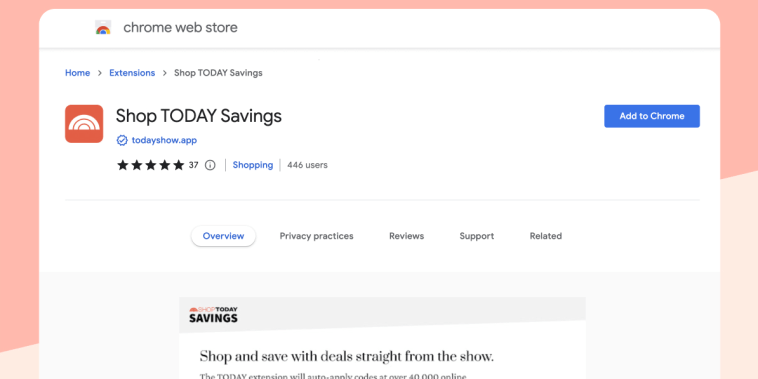Image resolution: width=758 pixels, height=379 pixels.
Task: Visit the todayshow.app publisher link
Action: (x=164, y=141)
